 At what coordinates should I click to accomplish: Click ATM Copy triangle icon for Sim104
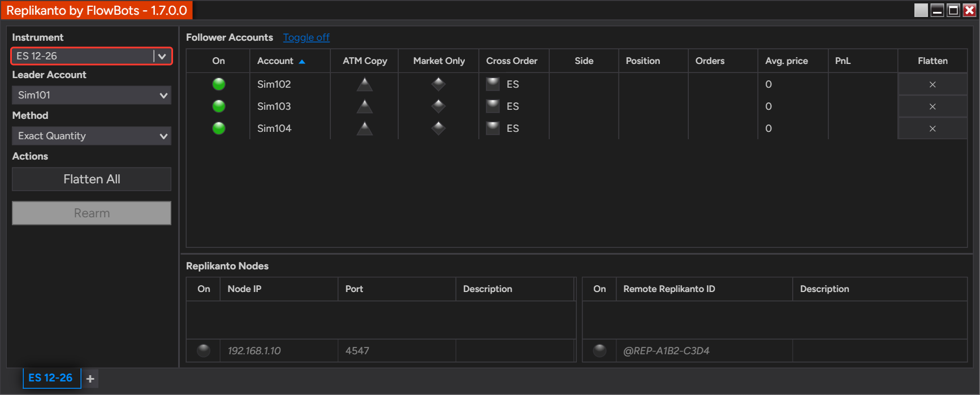click(365, 128)
